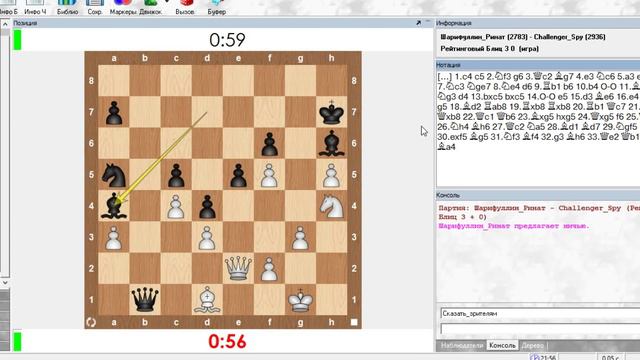Click the Движок (engine) toolbar icon
Viewport: 640px width, 360px height.
click(151, 7)
